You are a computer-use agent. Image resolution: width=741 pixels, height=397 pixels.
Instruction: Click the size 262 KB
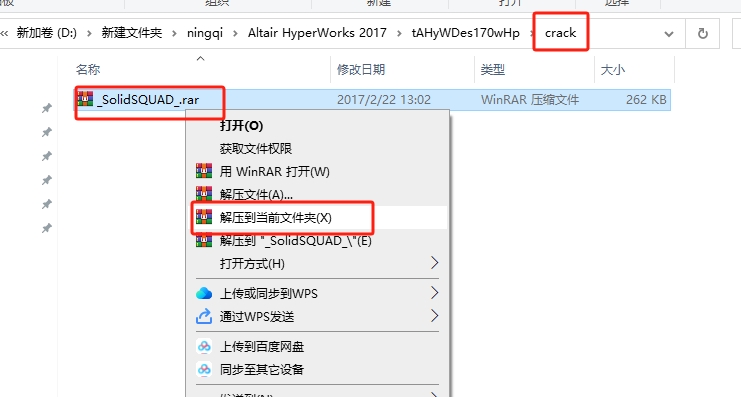point(646,100)
